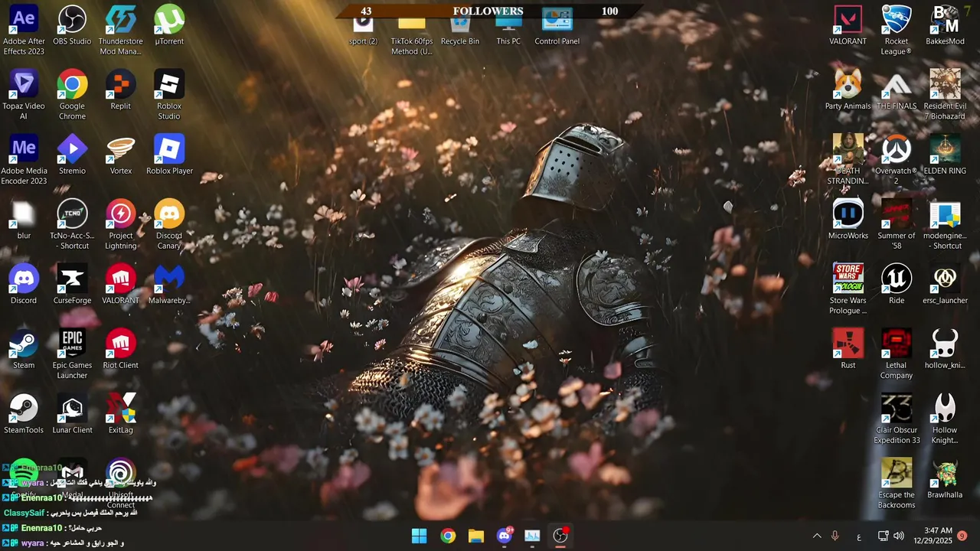The width and height of the screenshot is (980, 551).
Task: Open modengine... - Shortcut icon
Action: coord(945,226)
